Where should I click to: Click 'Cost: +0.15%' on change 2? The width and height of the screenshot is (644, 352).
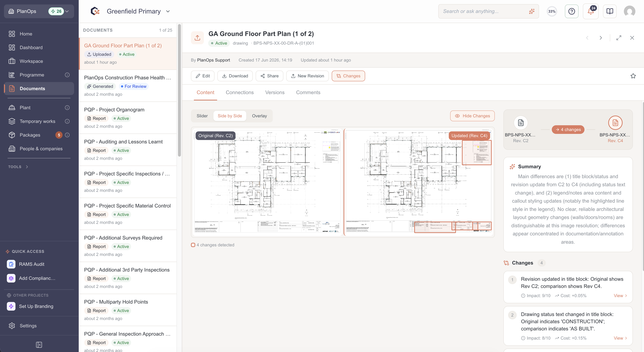pos(570,338)
